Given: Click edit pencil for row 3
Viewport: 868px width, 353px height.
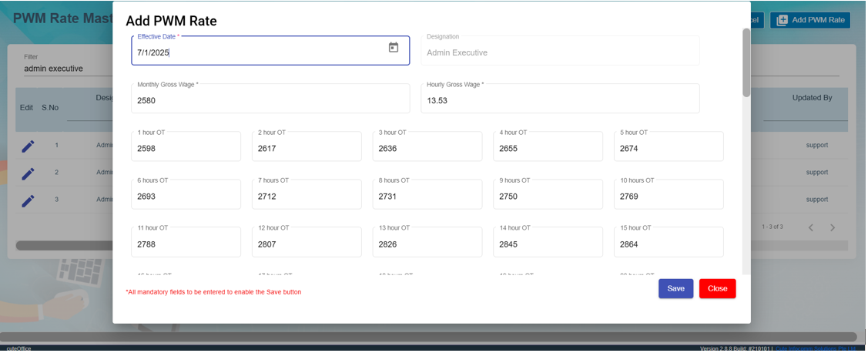Looking at the screenshot, I should pyautogui.click(x=28, y=200).
